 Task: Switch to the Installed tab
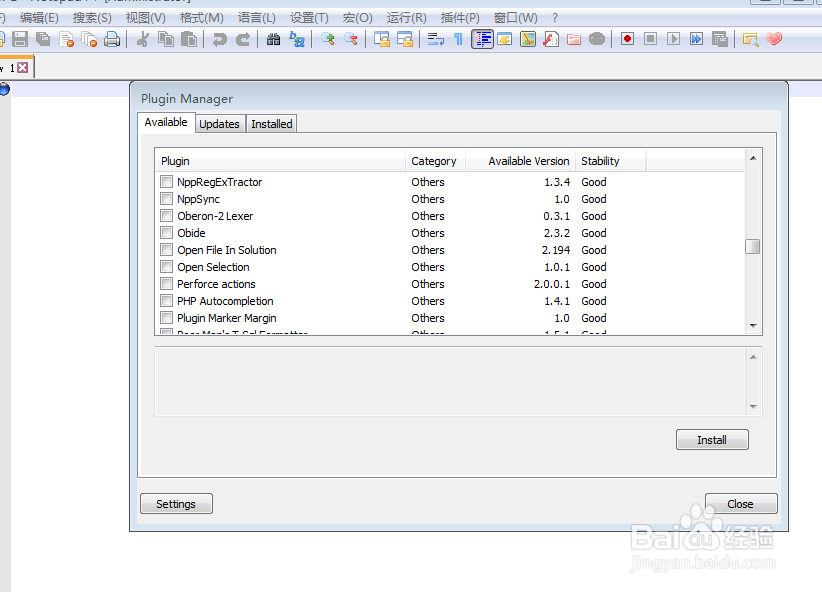pyautogui.click(x=272, y=124)
